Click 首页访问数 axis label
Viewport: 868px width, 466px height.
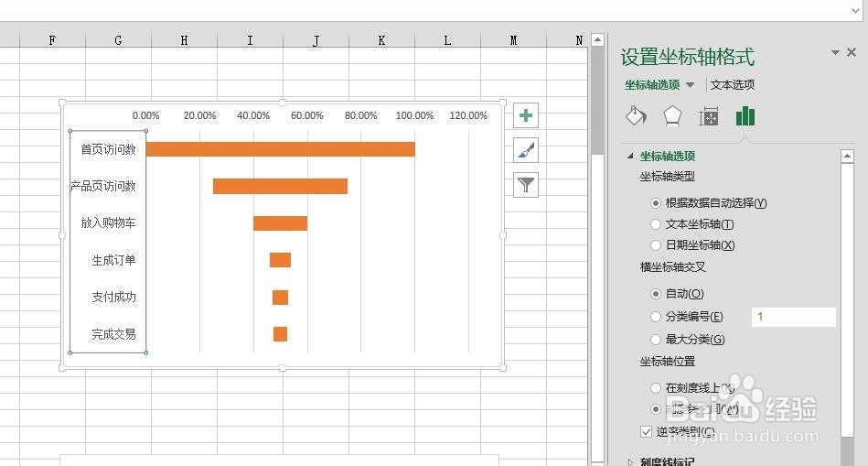pos(109,149)
